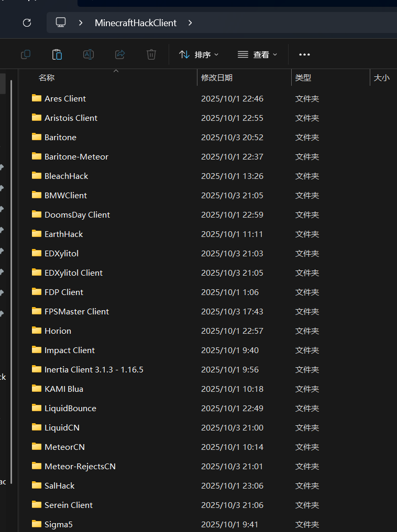Click the Rename icon in toolbar

89,54
